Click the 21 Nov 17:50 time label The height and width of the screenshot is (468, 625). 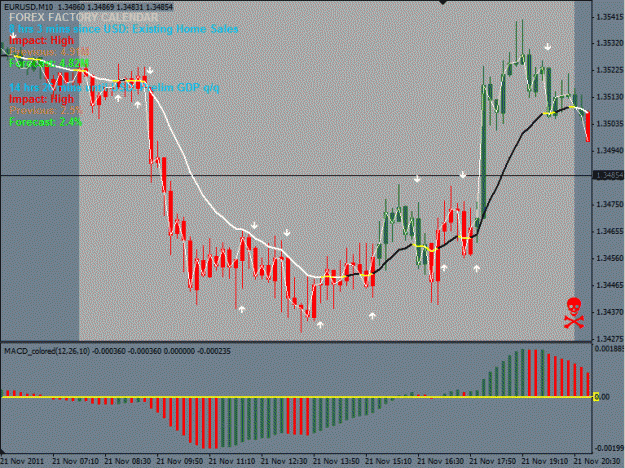pos(493,461)
